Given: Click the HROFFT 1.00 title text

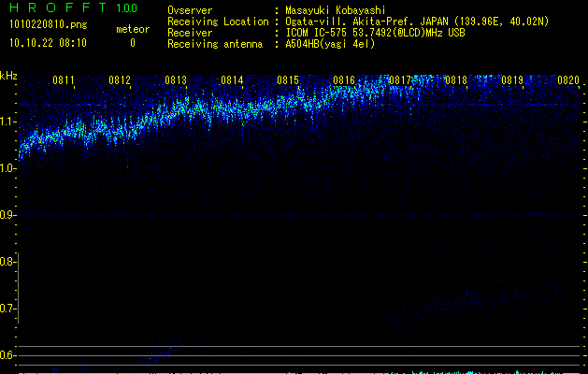Looking at the screenshot, I should 73,7.
